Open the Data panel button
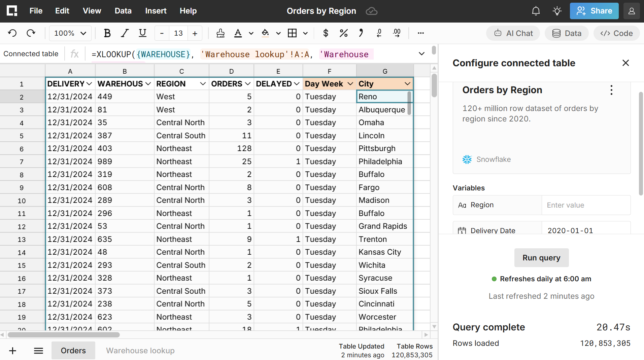The width and height of the screenshot is (644, 360). 567,33
